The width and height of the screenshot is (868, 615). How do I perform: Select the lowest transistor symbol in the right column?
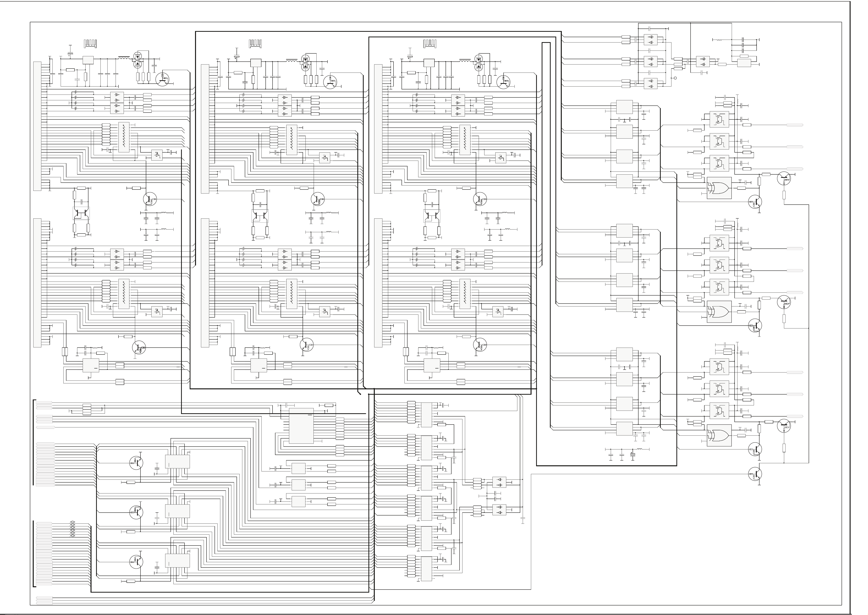[755, 474]
